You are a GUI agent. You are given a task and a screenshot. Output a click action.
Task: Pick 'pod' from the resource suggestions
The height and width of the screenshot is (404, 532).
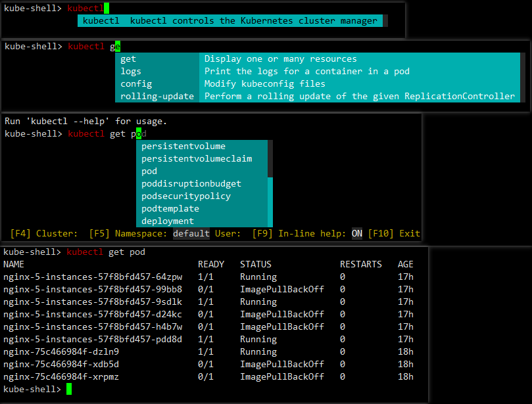(x=149, y=171)
